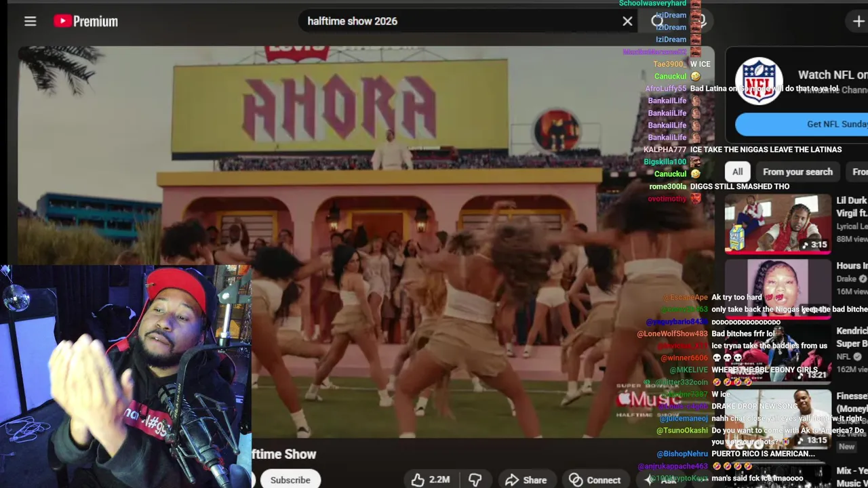Screen dimensions: 868x488
Task: Open the Lil Durk video thumbnail
Action: (x=778, y=224)
